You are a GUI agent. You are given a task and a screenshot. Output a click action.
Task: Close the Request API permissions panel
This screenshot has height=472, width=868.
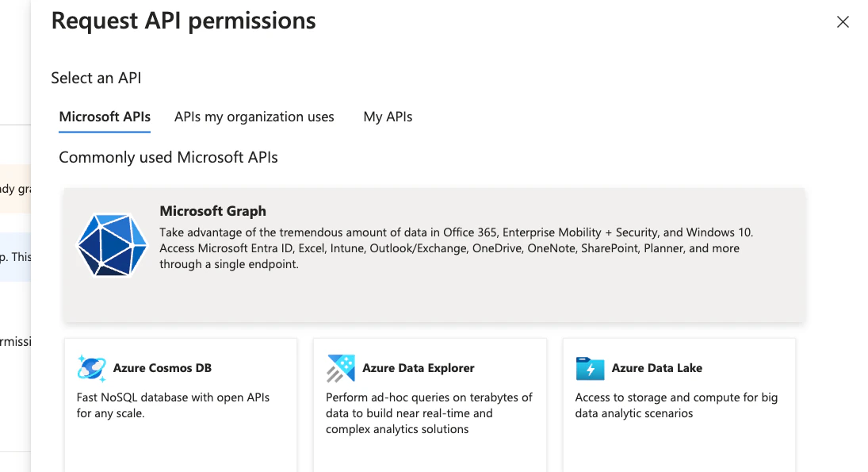(x=843, y=22)
